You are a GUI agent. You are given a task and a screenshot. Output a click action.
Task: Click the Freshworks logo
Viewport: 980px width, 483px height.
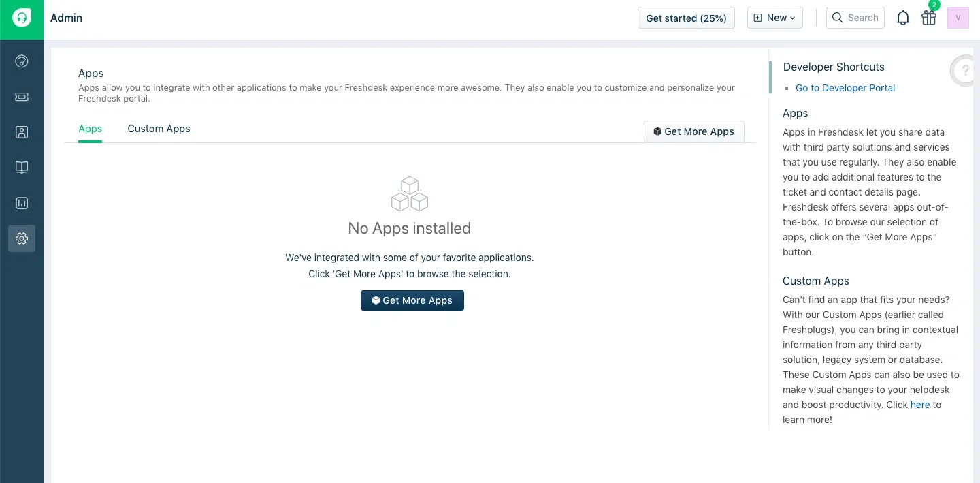(21, 17)
